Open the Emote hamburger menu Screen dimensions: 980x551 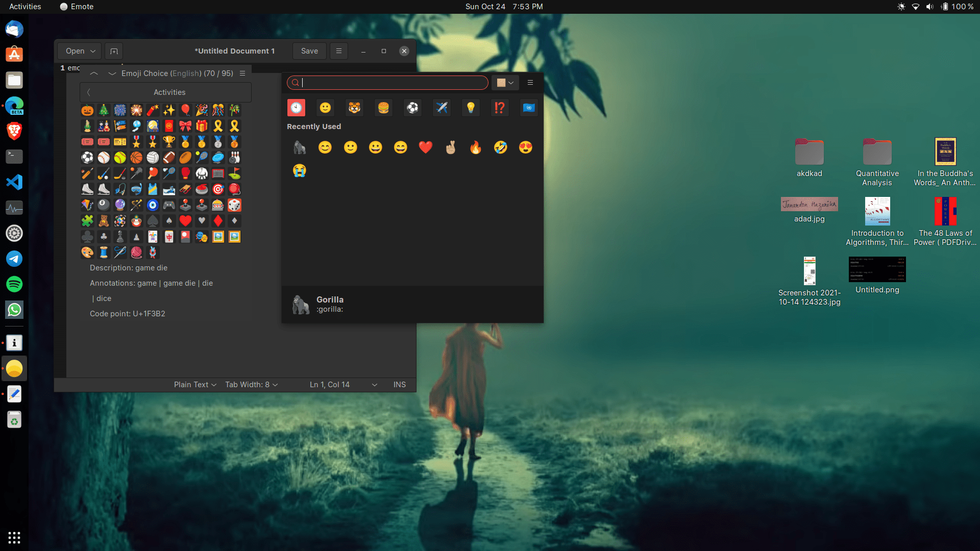[x=530, y=83]
